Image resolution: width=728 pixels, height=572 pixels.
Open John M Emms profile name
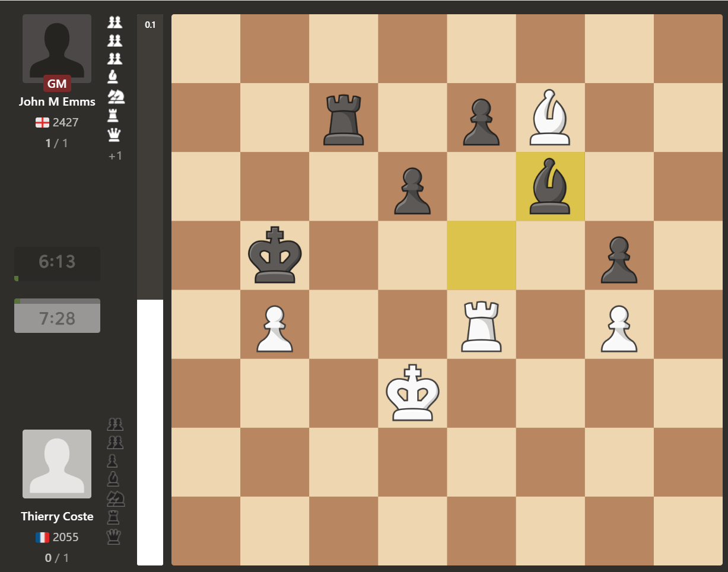click(x=57, y=101)
